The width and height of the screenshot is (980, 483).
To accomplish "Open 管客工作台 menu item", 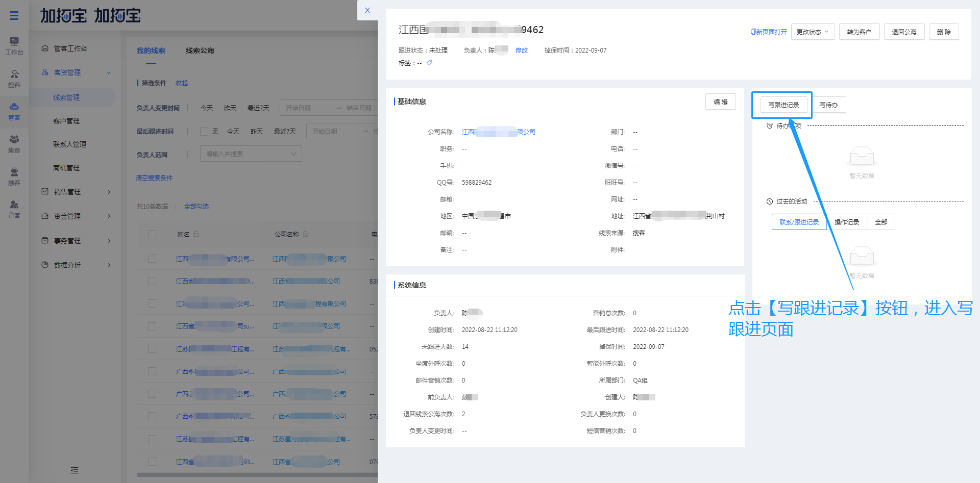I will point(70,48).
